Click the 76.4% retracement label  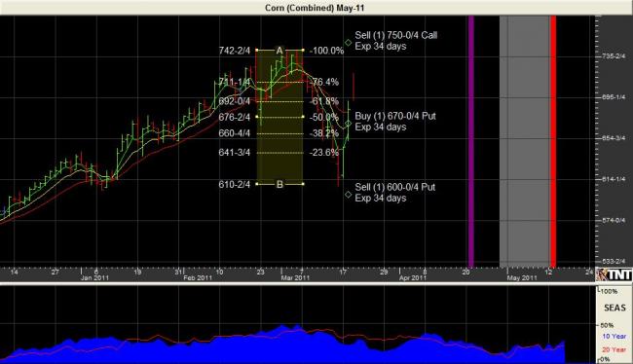[x=325, y=83]
